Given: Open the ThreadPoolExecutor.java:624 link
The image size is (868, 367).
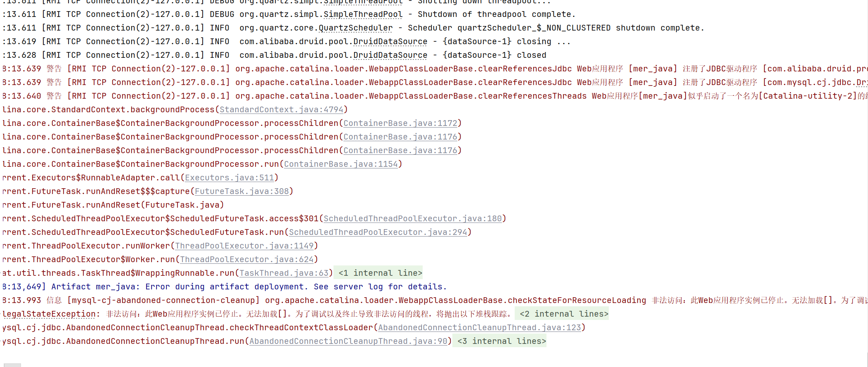Looking at the screenshot, I should 247,260.
